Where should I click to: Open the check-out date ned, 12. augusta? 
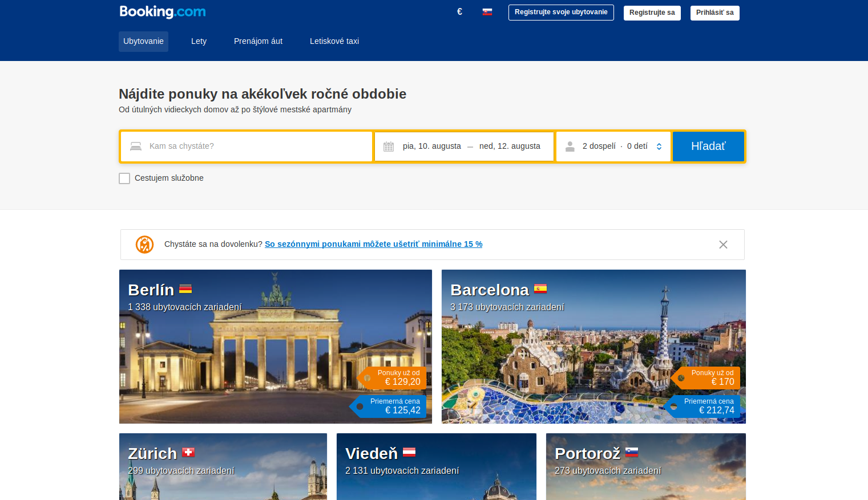coord(510,147)
